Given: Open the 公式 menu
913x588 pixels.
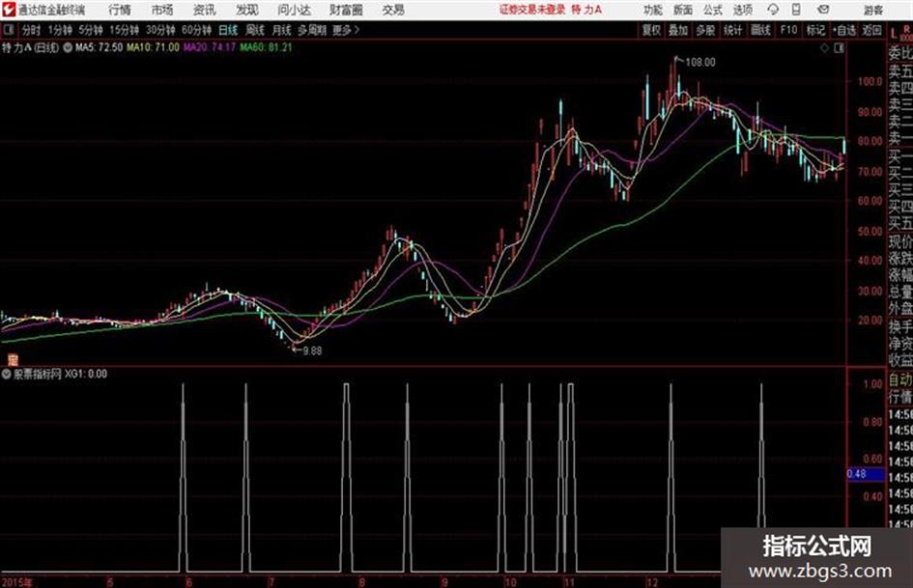Looking at the screenshot, I should click(x=713, y=10).
